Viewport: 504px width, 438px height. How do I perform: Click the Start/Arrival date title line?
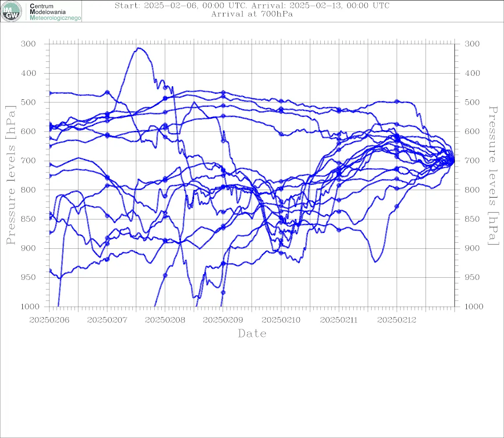pyautogui.click(x=252, y=6)
